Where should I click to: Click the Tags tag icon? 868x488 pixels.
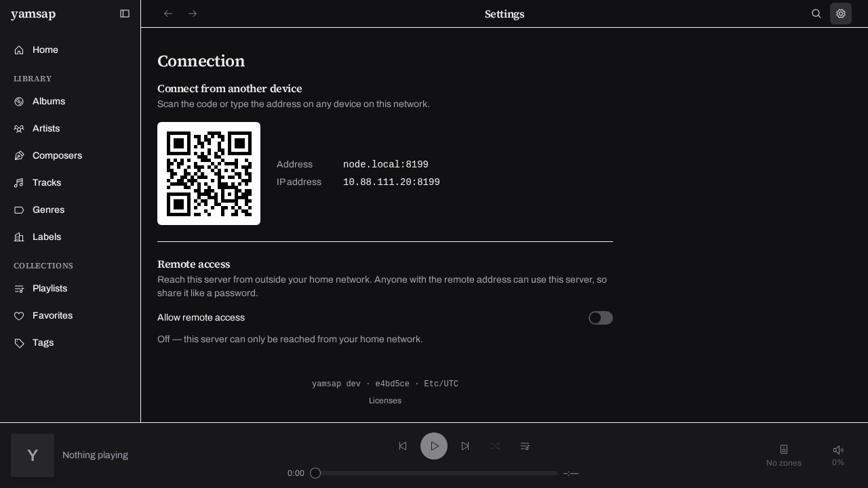(19, 343)
